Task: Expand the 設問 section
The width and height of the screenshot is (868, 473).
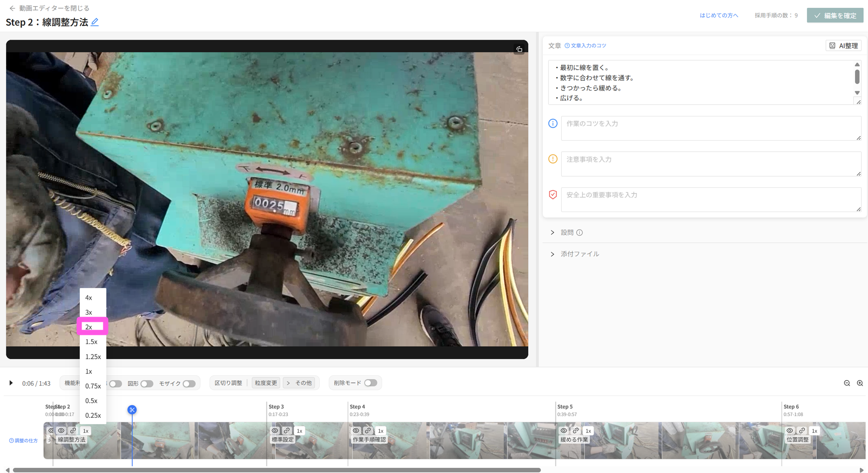Action: [x=552, y=232]
